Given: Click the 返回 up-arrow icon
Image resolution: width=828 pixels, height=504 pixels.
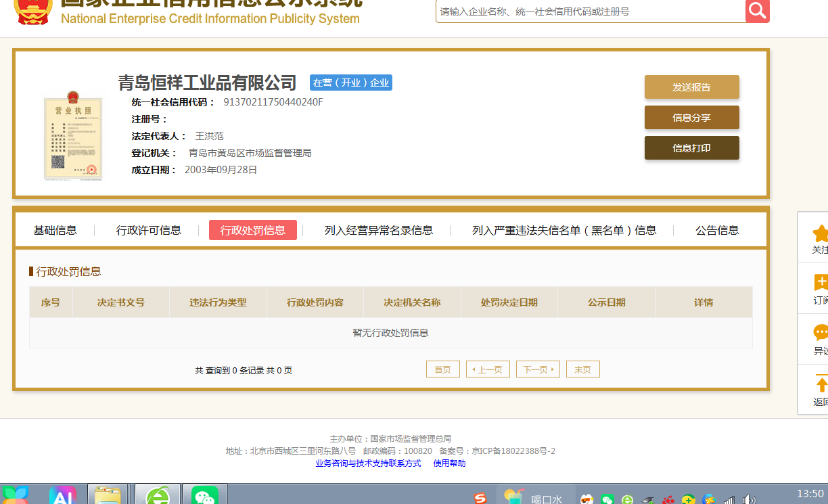Looking at the screenshot, I should pyautogui.click(x=821, y=383).
